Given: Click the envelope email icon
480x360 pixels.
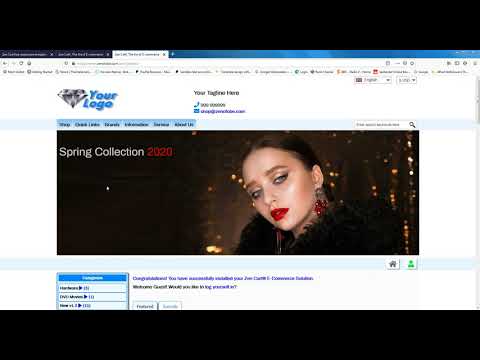Looking at the screenshot, I should click(x=196, y=111).
